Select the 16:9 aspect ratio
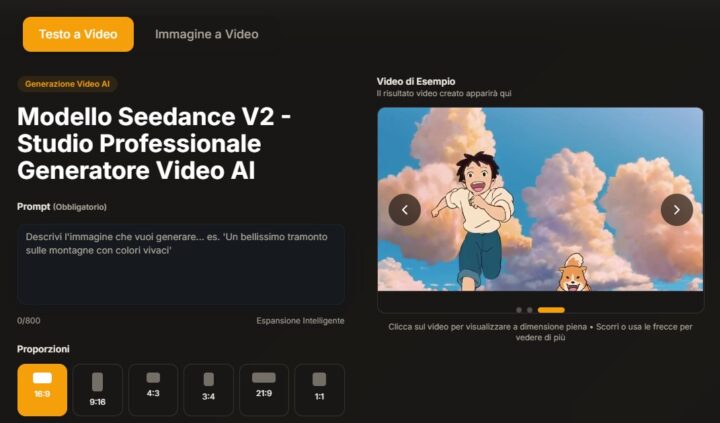The width and height of the screenshot is (720, 423). pos(42,390)
